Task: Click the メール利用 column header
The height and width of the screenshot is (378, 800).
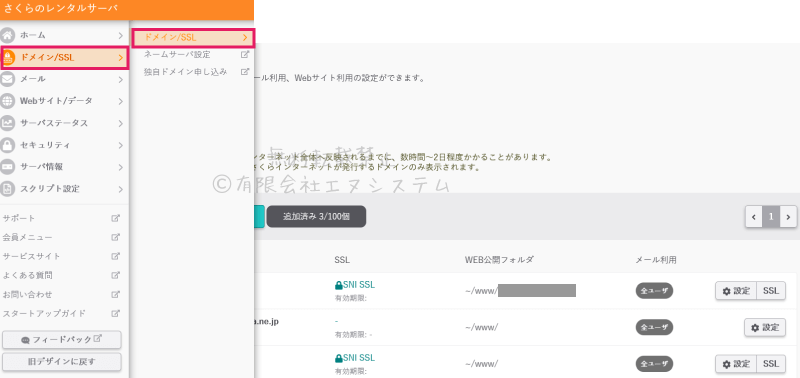Action: point(656,260)
